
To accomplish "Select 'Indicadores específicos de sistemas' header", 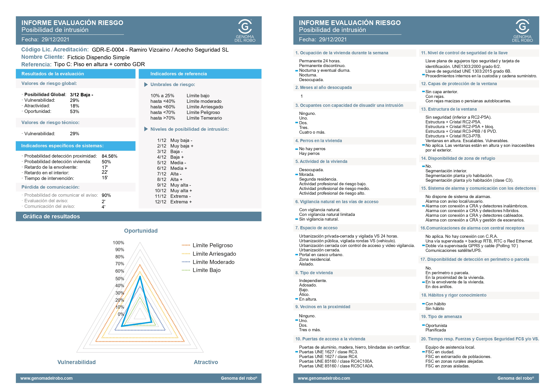I will (x=76, y=146).
